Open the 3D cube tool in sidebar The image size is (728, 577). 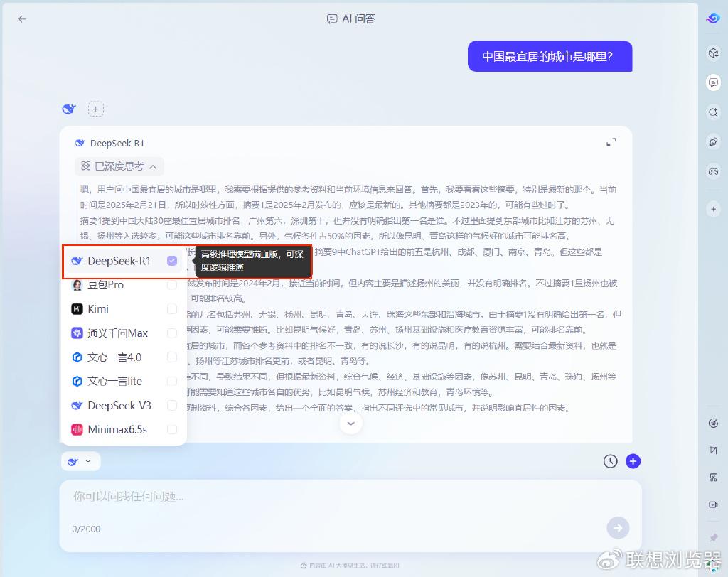pos(714,53)
